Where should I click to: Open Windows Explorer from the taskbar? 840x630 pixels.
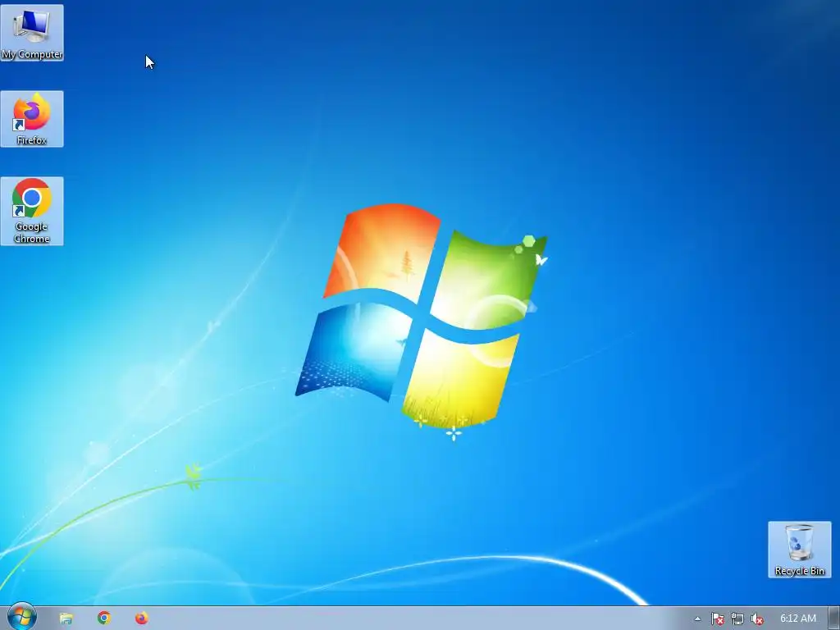66,619
